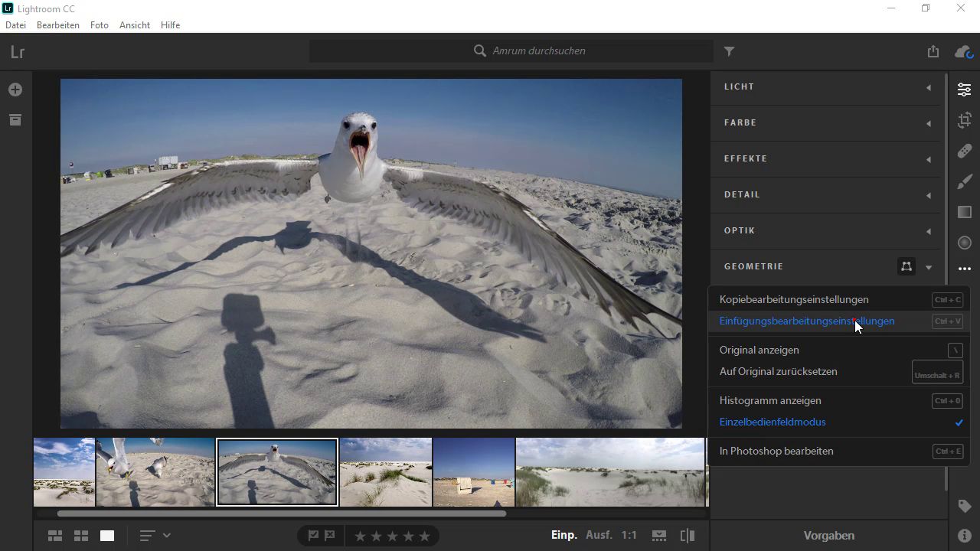Select the Crop and Rotate tool
The image size is (980, 551).
pyautogui.click(x=964, y=120)
